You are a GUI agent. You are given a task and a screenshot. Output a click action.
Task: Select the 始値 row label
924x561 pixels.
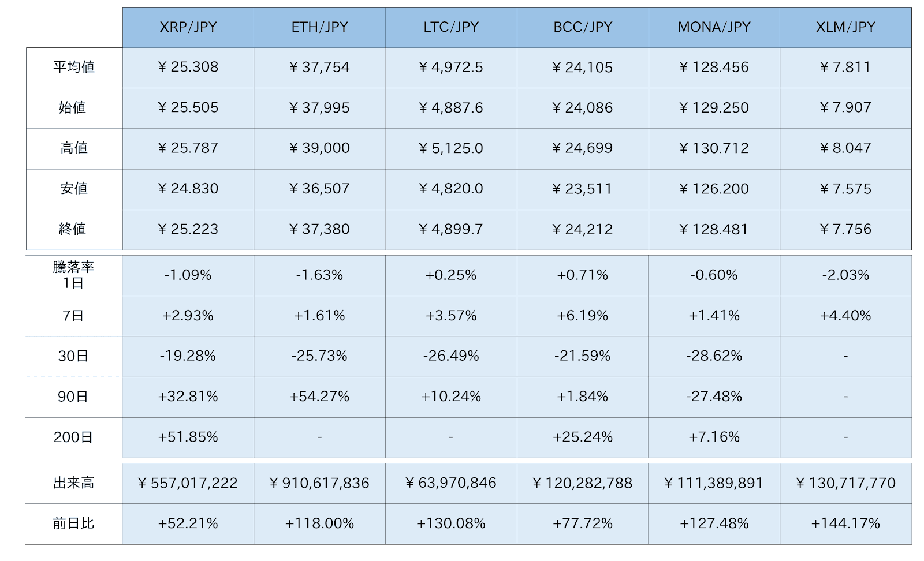74,108
